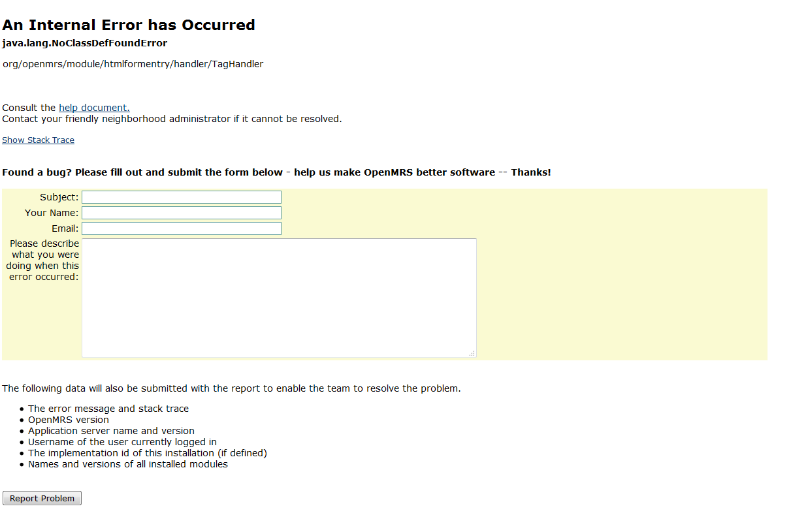Click the "Subject:" field label
Screen dimensions: 808x532
click(x=59, y=197)
